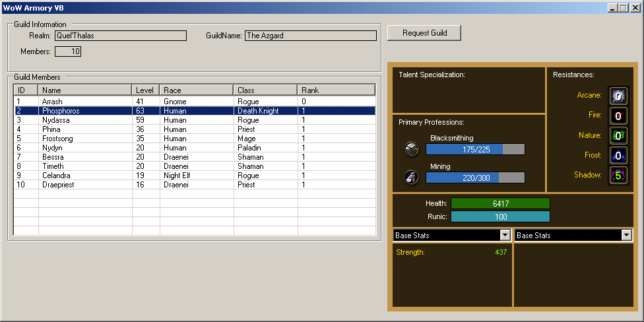Open the left Base Stats dropdown
This screenshot has width=644, height=322.
(505, 236)
